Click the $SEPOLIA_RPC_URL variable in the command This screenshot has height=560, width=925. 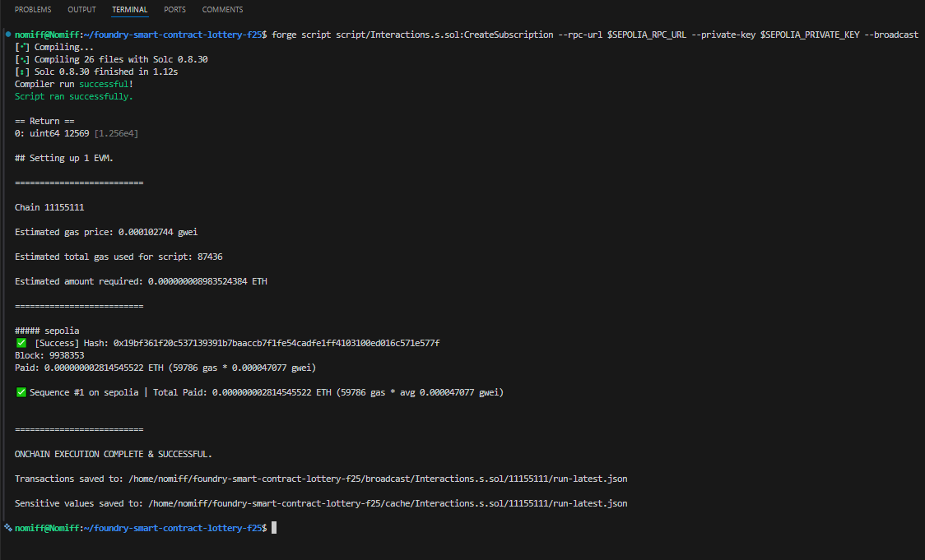(x=647, y=35)
